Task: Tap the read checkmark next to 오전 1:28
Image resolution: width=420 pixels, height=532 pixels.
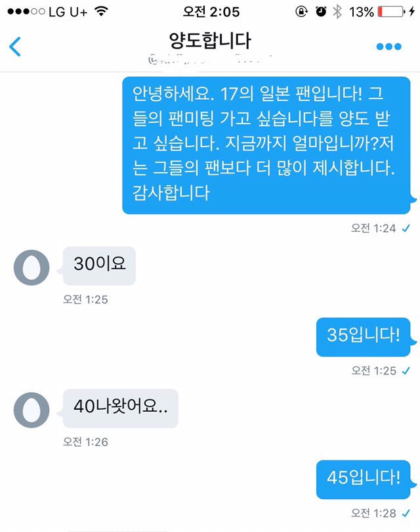Action: point(406,514)
